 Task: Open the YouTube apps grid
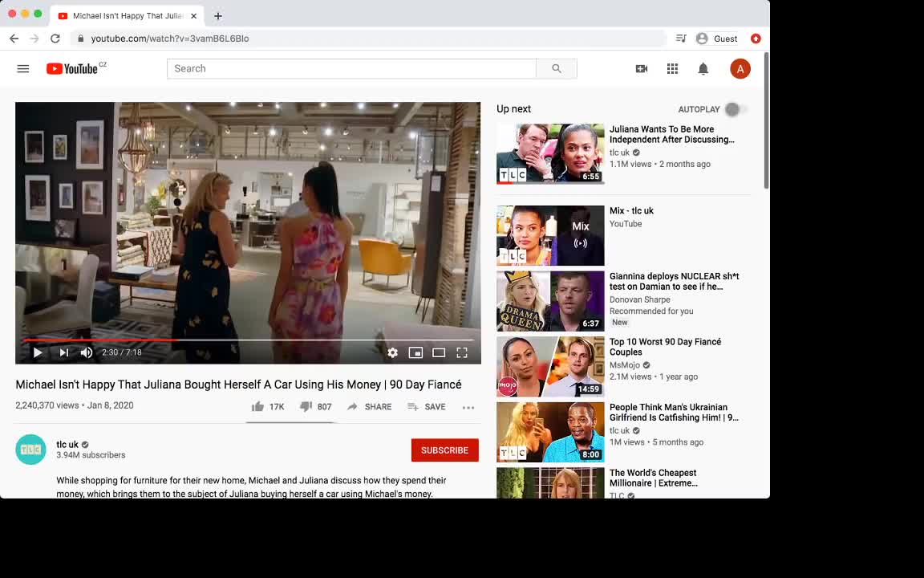pyautogui.click(x=672, y=69)
